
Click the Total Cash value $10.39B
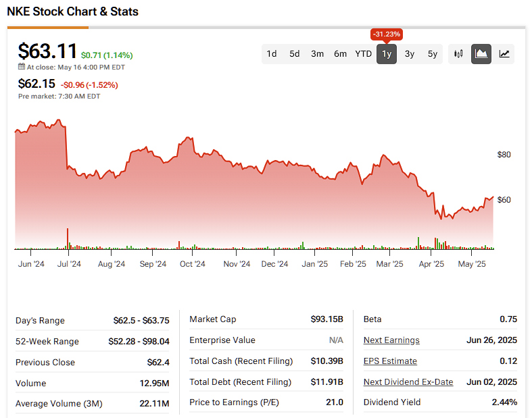pos(327,361)
